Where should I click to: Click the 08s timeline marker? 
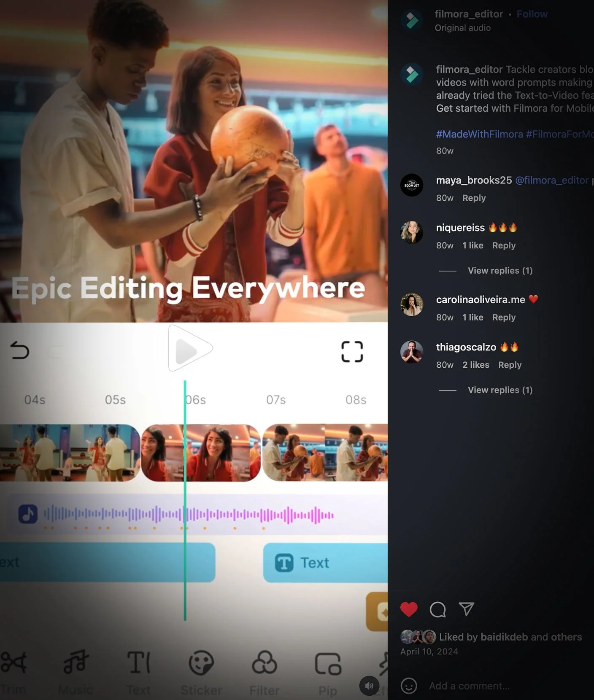(356, 400)
